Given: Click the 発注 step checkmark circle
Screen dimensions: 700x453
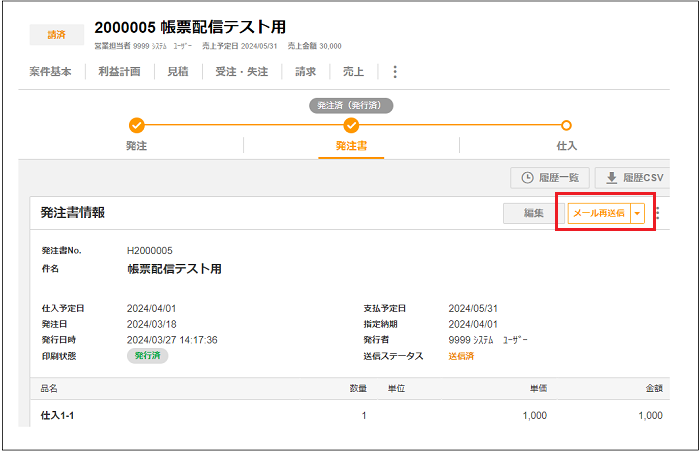Looking at the screenshot, I should point(137,125).
